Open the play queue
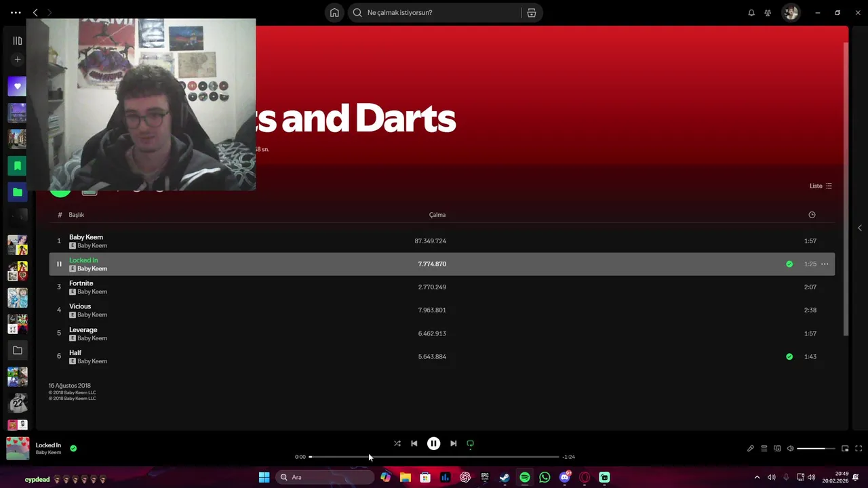This screenshot has height=488, width=868. pos(764,448)
